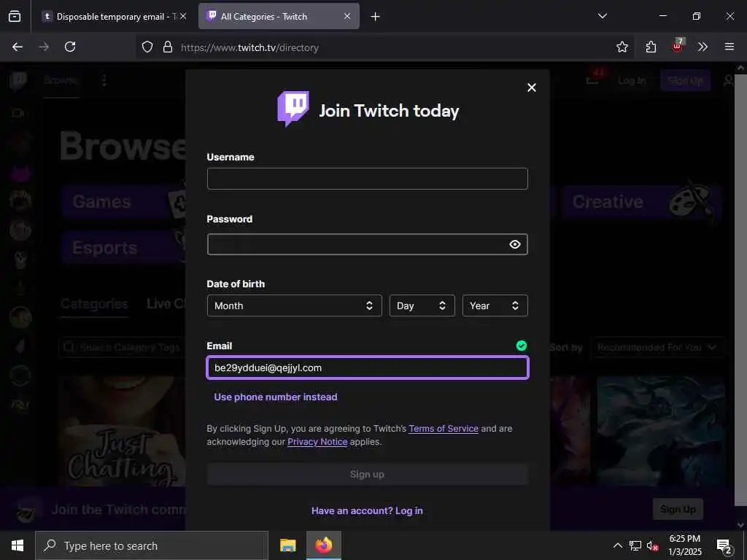
Task: Go back to previous page
Action: click(18, 47)
